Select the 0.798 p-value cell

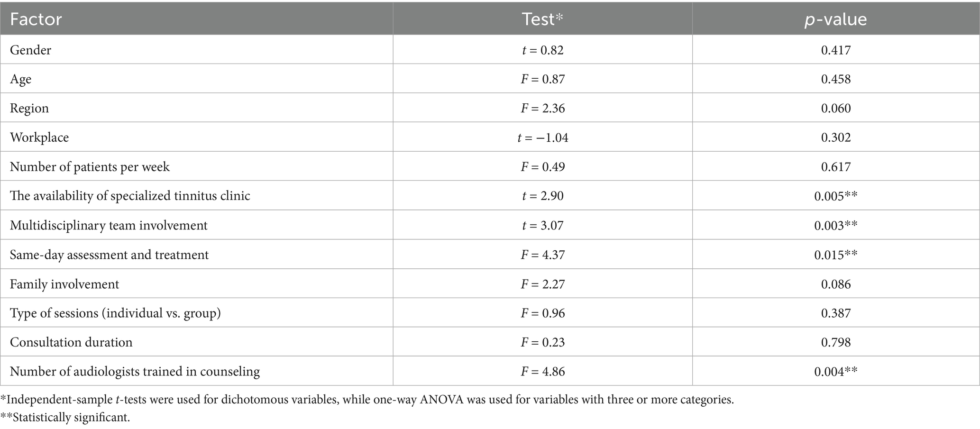(x=835, y=342)
